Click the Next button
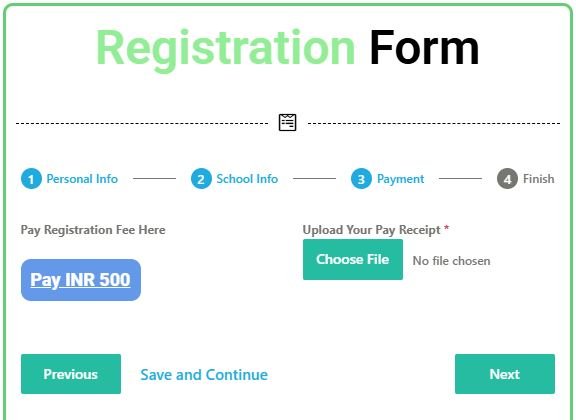Image resolution: width=576 pixels, height=420 pixels. 505,374
